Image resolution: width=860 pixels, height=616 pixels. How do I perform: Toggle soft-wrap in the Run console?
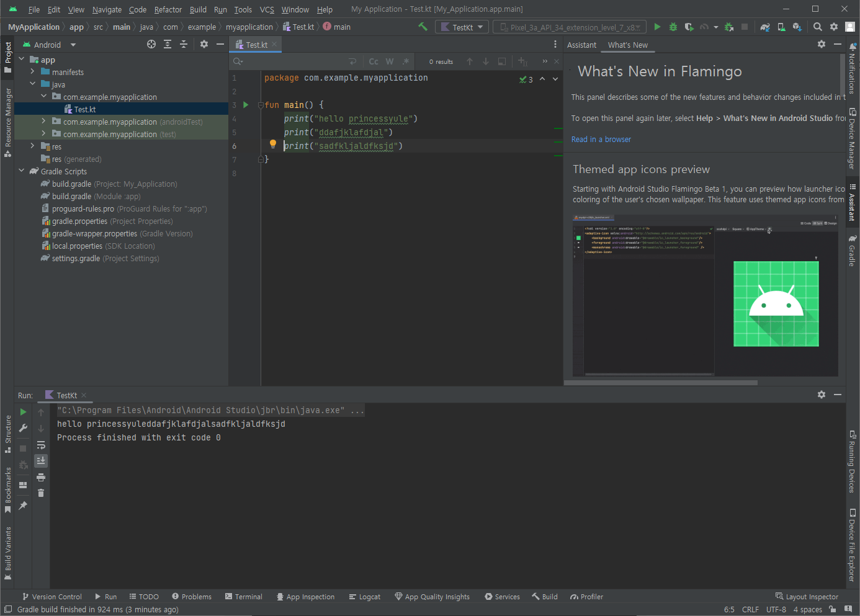(41, 445)
